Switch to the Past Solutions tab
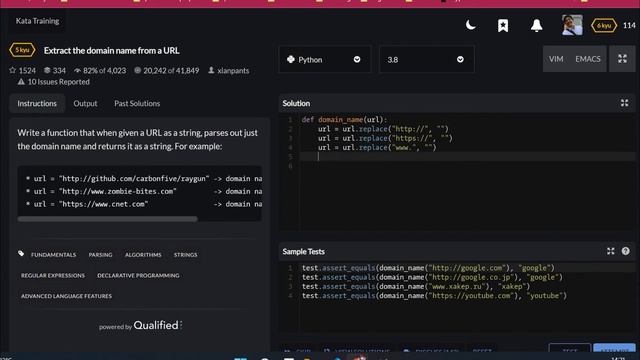The height and width of the screenshot is (360, 640). (137, 103)
